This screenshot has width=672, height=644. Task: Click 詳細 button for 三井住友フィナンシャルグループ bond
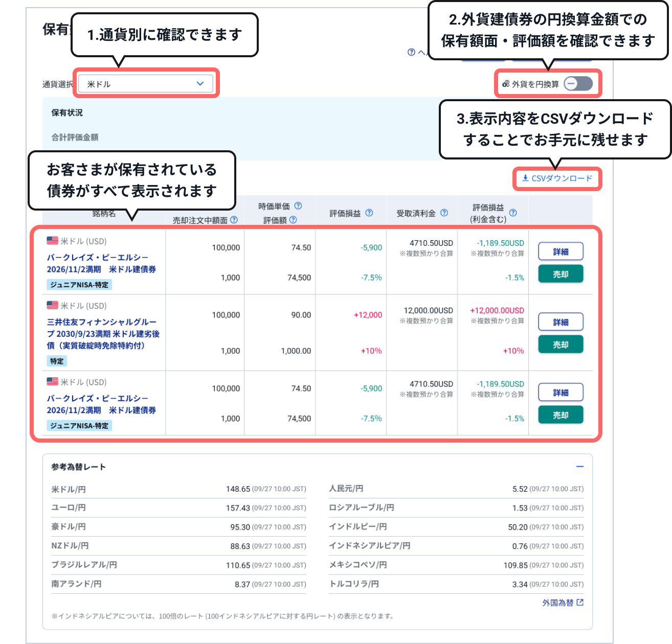click(x=561, y=322)
